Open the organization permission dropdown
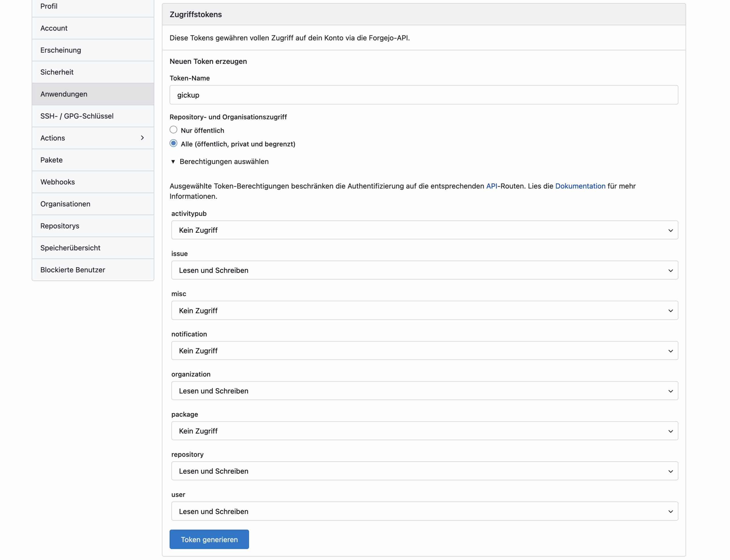The height and width of the screenshot is (560, 730). click(x=424, y=391)
